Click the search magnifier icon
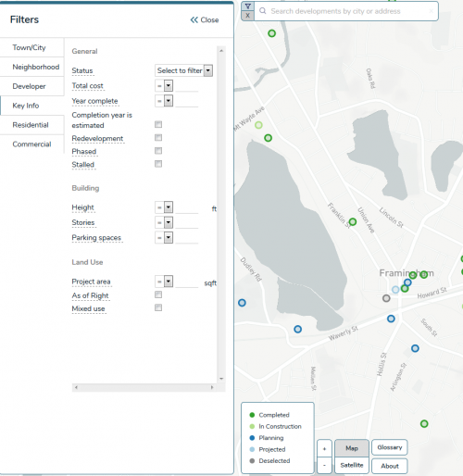Screen dimensions: 463x476 [x=263, y=11]
